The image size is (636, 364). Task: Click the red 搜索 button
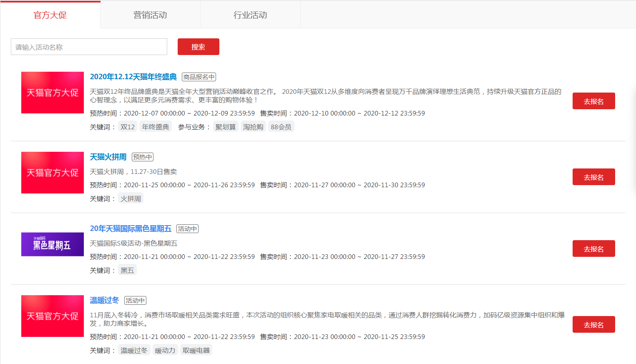(x=199, y=47)
